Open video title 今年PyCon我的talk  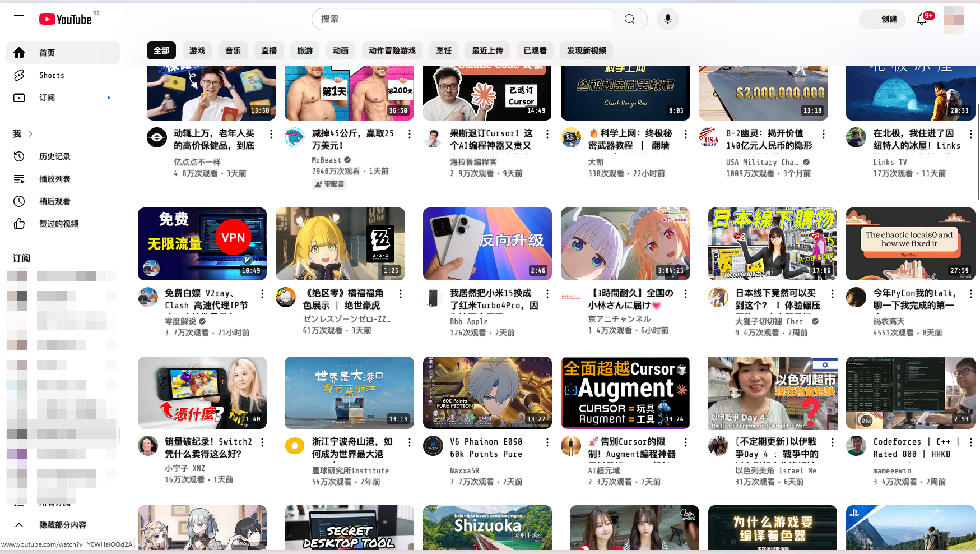click(914, 299)
